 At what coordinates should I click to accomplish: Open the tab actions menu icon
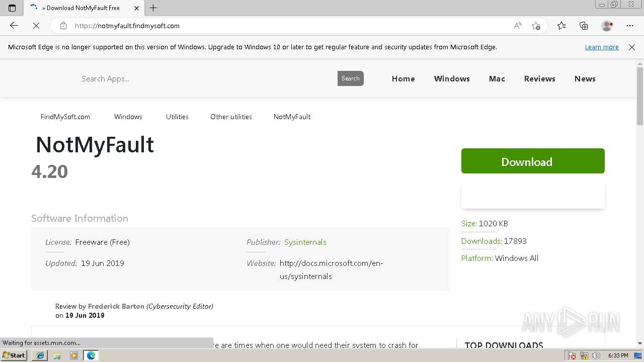(12, 8)
